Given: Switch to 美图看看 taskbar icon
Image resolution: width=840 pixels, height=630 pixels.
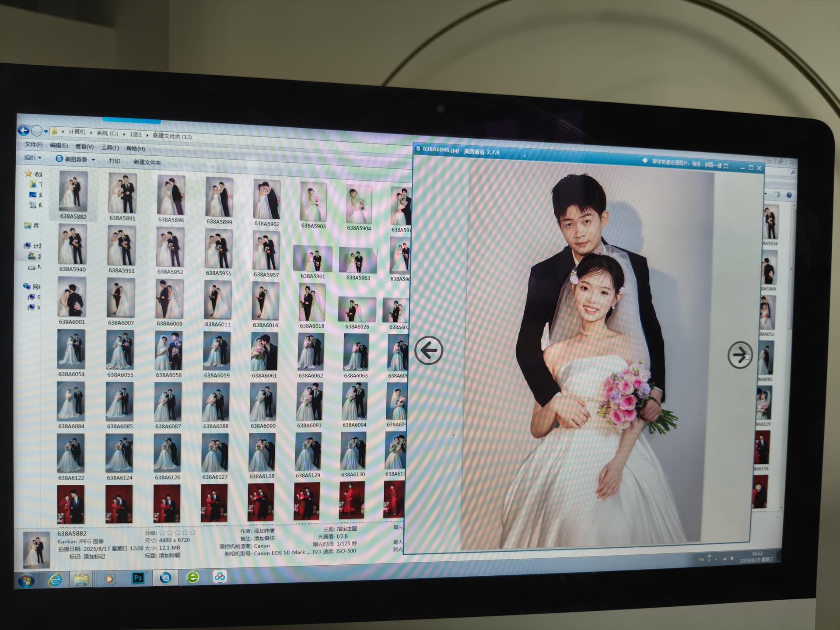Looking at the screenshot, I should click(x=165, y=577).
